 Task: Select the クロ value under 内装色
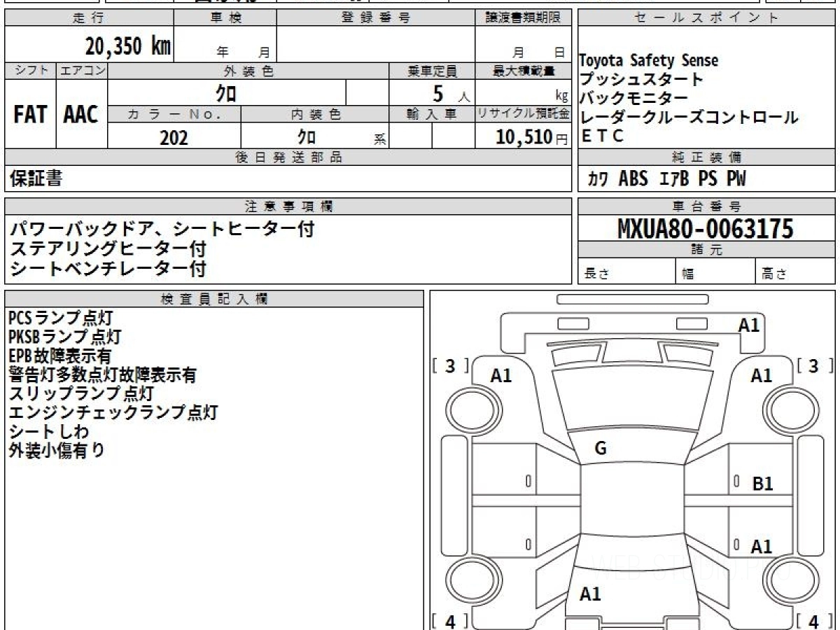(307, 137)
